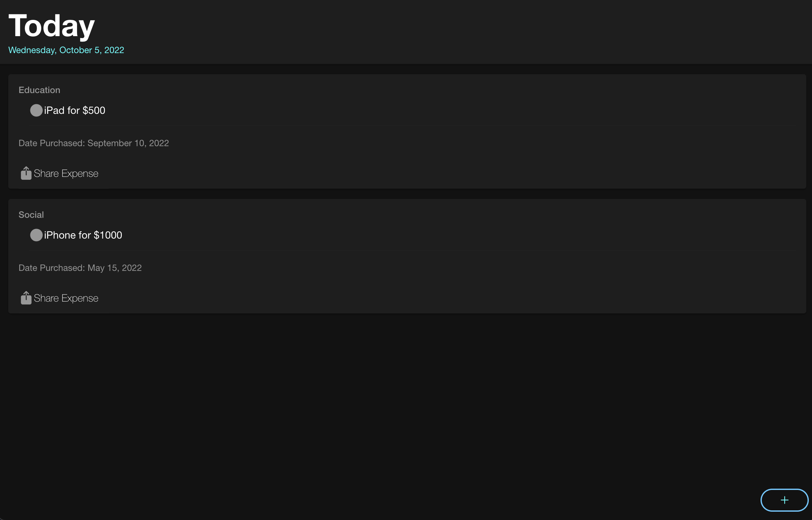
Task: Click the Today heading
Action: 52,26
